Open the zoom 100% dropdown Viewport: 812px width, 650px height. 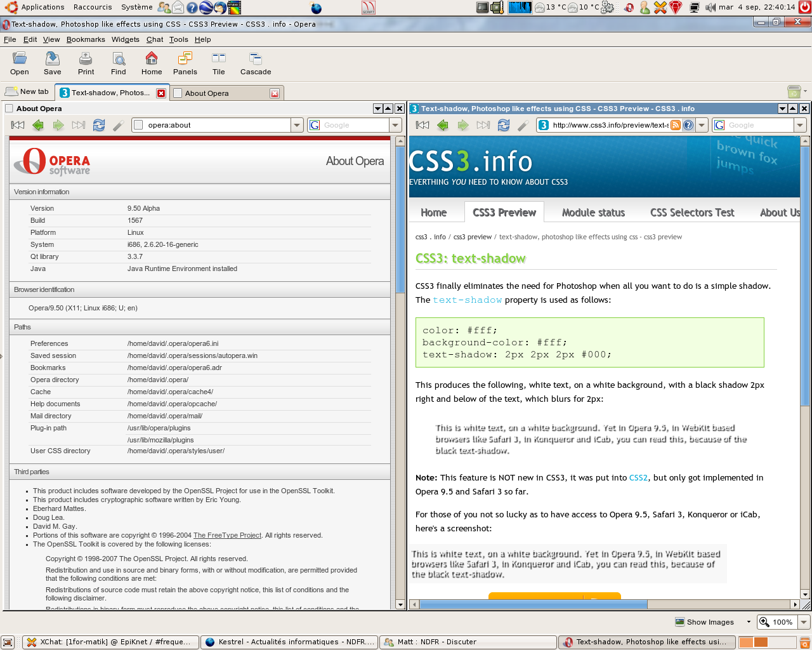804,622
